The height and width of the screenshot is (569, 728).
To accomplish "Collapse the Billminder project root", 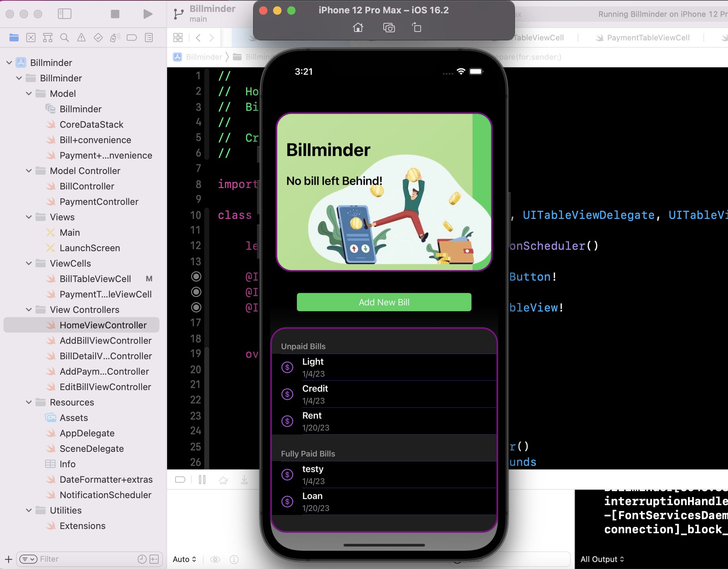I will pyautogui.click(x=9, y=63).
